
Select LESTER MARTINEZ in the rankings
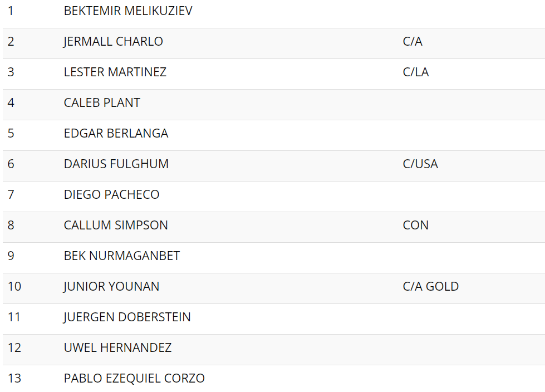click(x=115, y=72)
